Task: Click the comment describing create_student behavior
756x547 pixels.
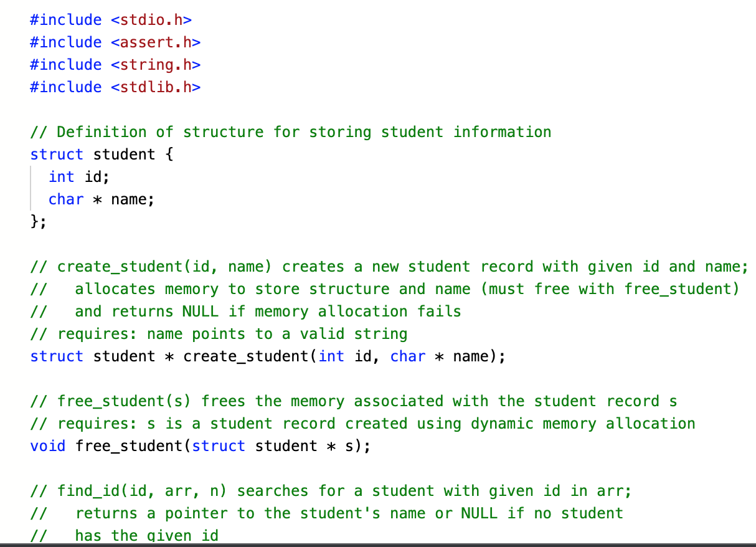Action: (x=386, y=266)
